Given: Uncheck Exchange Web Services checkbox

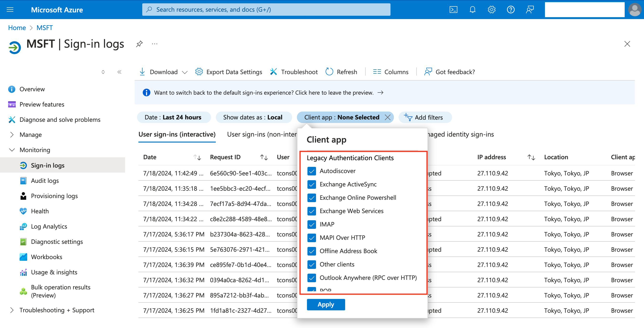Looking at the screenshot, I should 311,211.
